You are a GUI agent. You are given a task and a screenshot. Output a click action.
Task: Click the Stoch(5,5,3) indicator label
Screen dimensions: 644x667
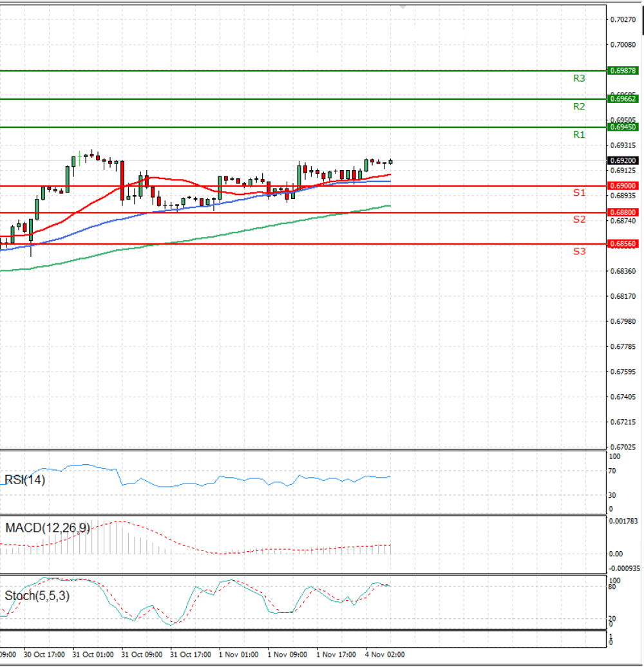click(37, 596)
